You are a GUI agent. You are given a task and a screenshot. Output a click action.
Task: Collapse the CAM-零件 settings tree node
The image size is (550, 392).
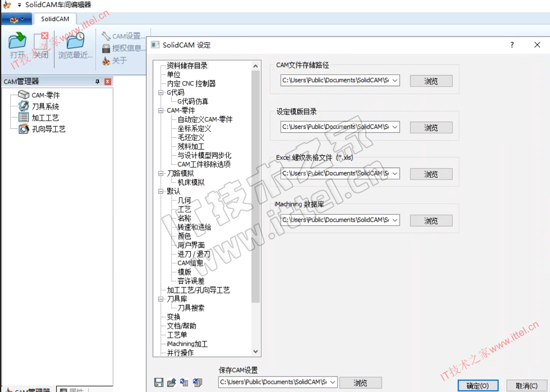click(x=161, y=110)
